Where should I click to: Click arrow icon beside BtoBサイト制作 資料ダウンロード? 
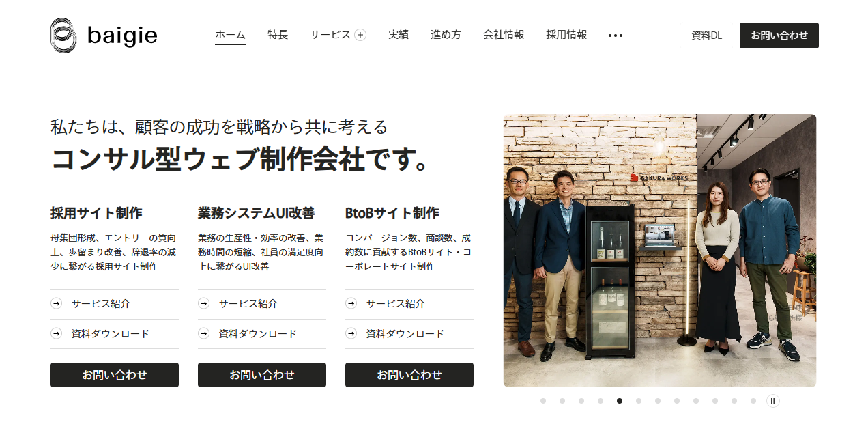tap(351, 334)
